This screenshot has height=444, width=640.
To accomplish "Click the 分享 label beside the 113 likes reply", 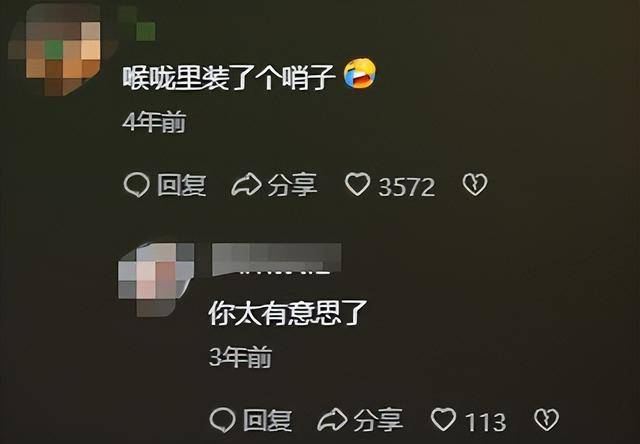I will click(378, 420).
